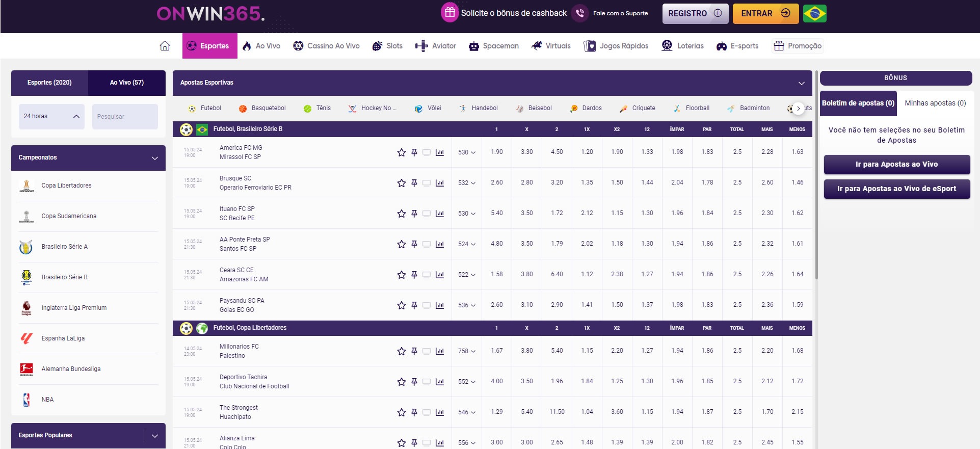Open statistics for America FC MG match
The height and width of the screenshot is (449, 980).
[440, 152]
